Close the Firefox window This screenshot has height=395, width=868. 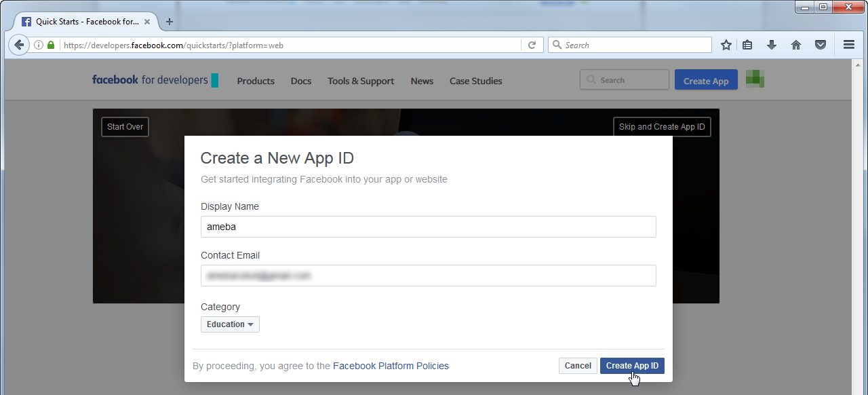(x=847, y=7)
